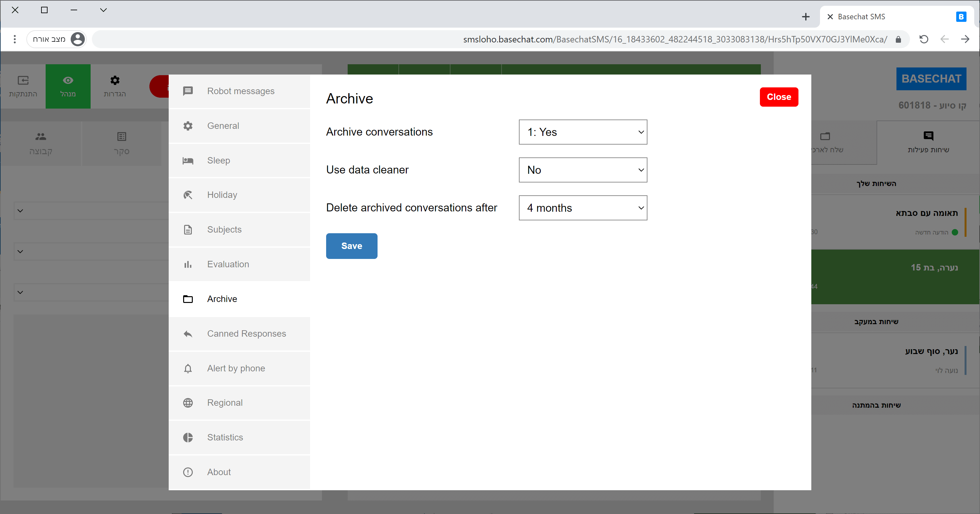
Task: Open a new browser tab
Action: (x=806, y=17)
